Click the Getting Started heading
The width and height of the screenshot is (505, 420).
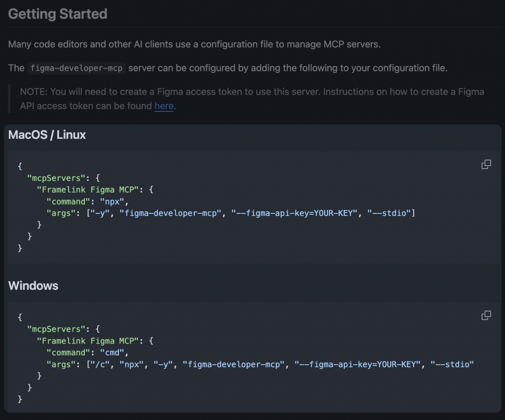(x=58, y=14)
